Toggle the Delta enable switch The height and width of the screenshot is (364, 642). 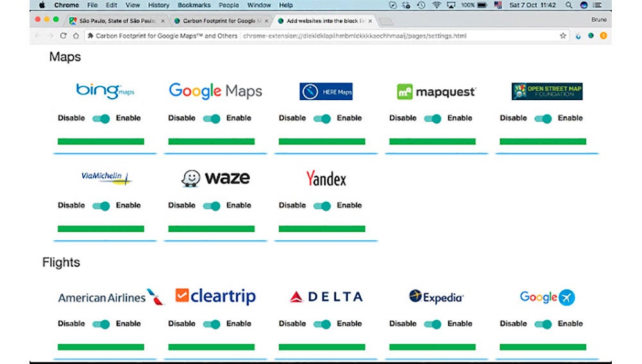pos(322,324)
